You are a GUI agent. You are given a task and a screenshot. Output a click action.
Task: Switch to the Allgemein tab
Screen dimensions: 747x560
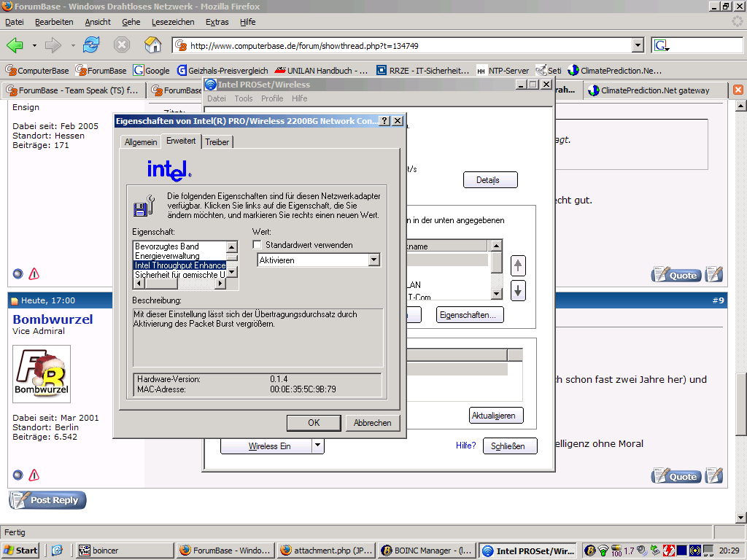[x=141, y=142]
